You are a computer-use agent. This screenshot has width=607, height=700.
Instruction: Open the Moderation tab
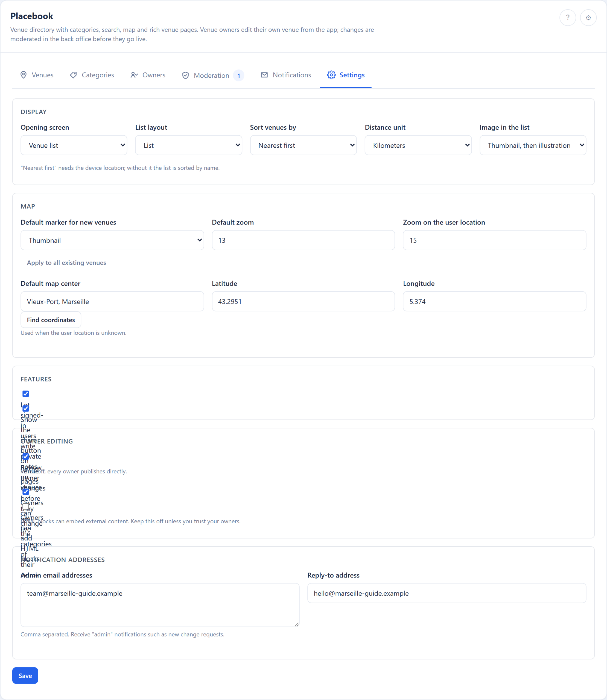(x=213, y=75)
